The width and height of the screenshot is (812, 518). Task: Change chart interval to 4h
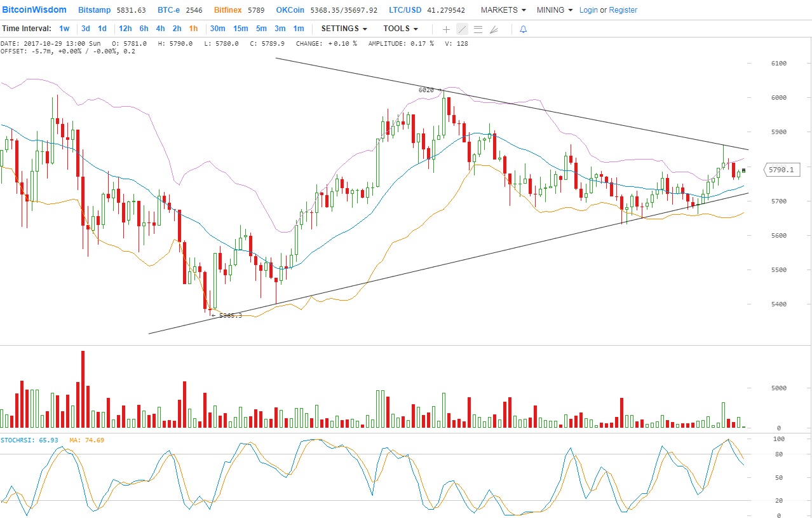coord(160,29)
